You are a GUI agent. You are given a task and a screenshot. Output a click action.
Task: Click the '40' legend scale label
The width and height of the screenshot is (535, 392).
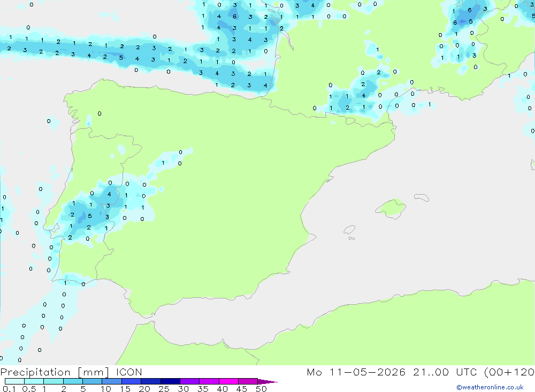tap(222, 389)
